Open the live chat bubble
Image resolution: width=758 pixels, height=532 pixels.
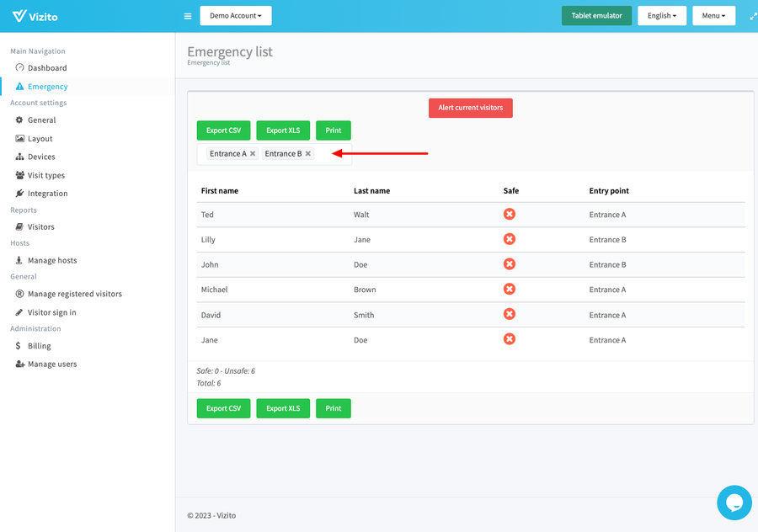click(734, 503)
